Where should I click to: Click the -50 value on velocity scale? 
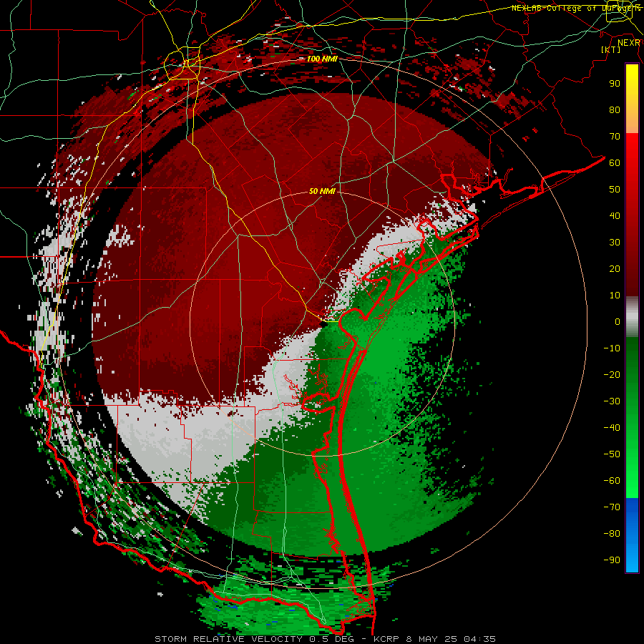point(612,454)
